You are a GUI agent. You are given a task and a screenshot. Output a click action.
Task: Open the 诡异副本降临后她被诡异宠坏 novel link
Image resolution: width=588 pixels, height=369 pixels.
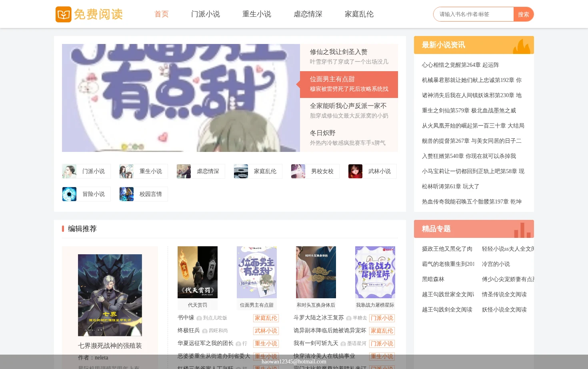[330, 331]
